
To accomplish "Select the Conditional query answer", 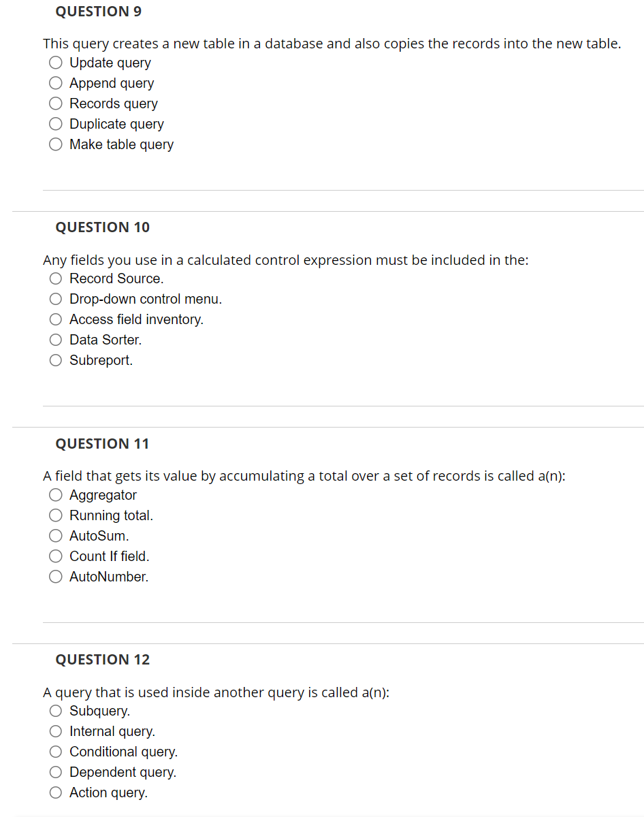I will [55, 751].
